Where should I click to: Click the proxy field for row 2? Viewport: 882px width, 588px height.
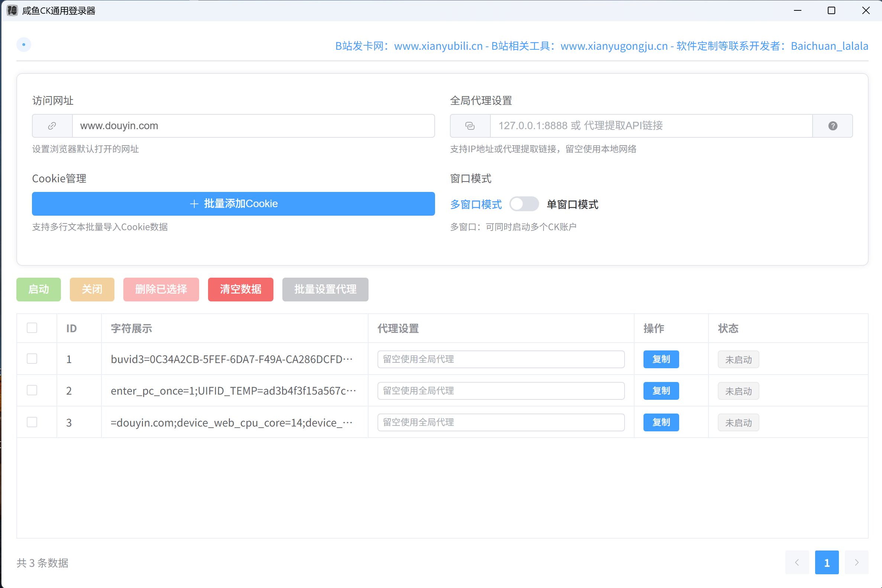pos(501,391)
